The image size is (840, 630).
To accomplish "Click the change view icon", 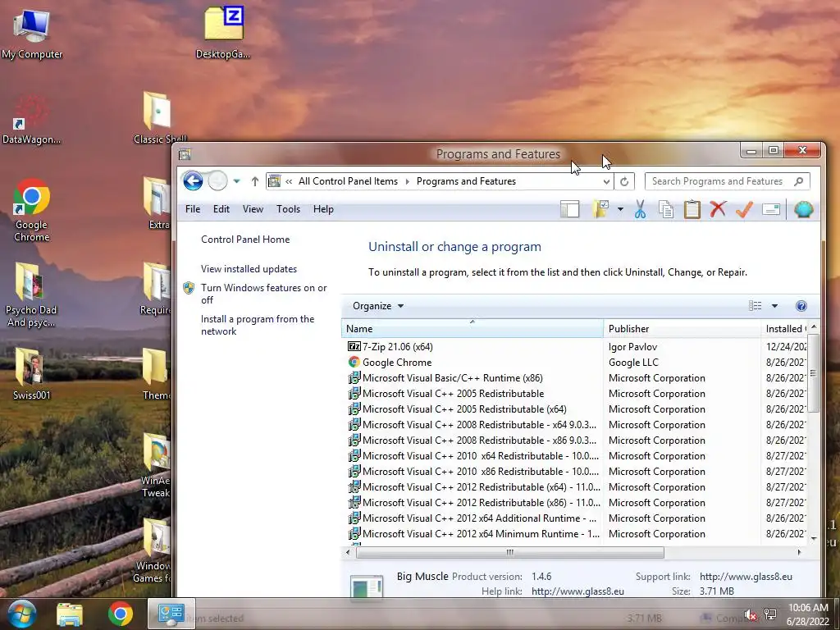I will click(x=755, y=306).
